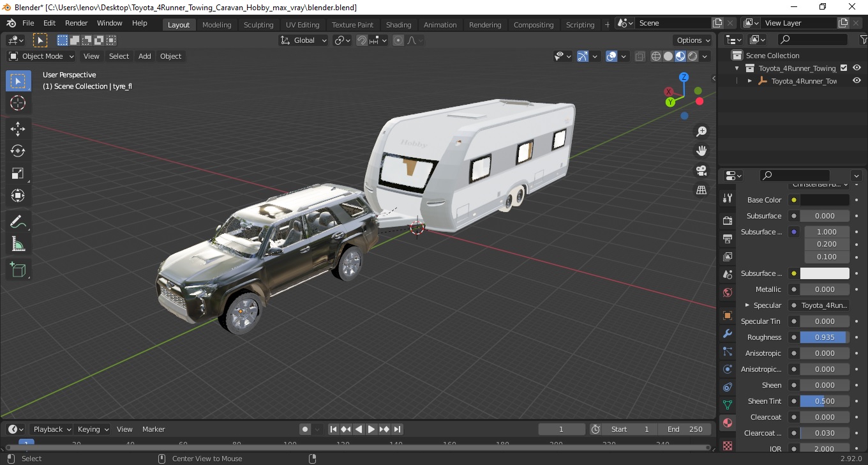The height and width of the screenshot is (465, 868).
Task: Open the Object properties tab
Action: (x=727, y=315)
